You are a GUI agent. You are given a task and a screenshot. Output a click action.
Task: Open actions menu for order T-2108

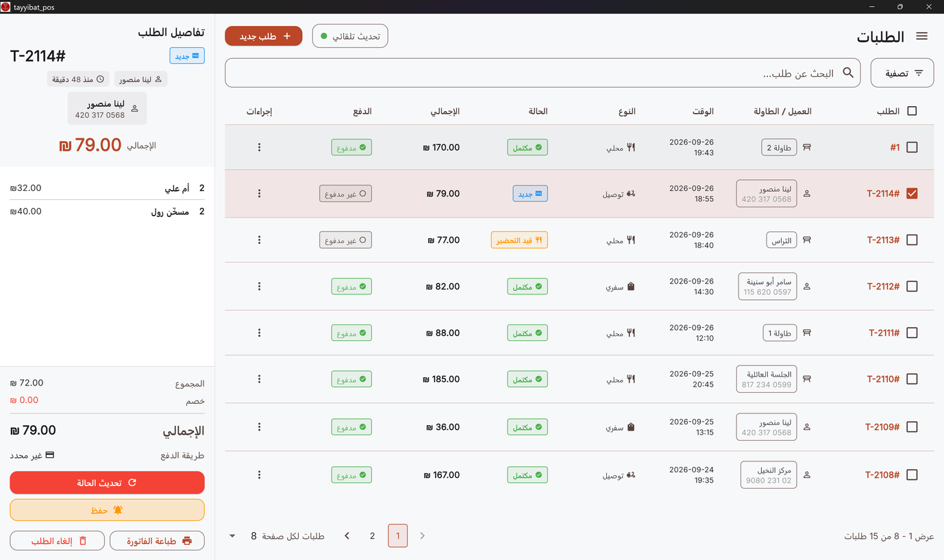point(259,475)
